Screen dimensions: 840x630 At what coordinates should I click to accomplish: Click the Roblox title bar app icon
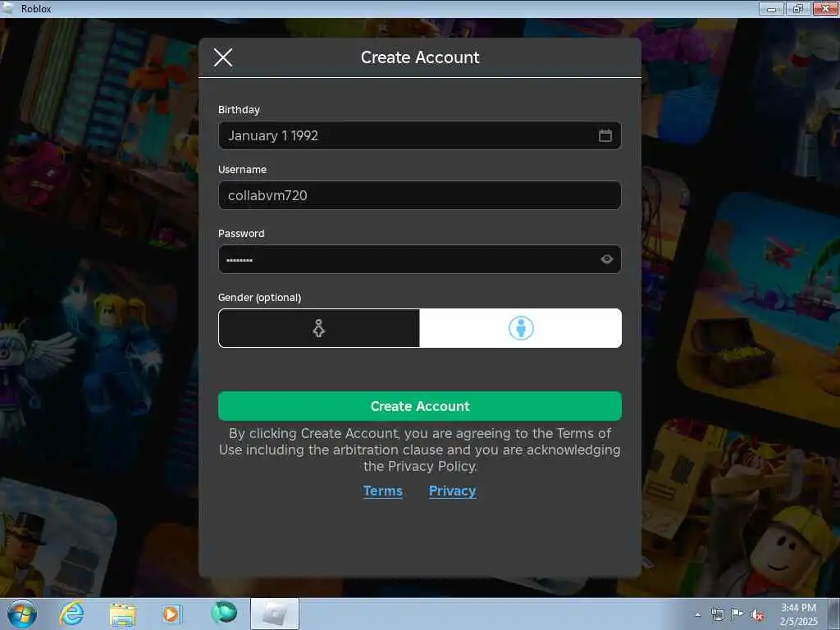(x=8, y=8)
